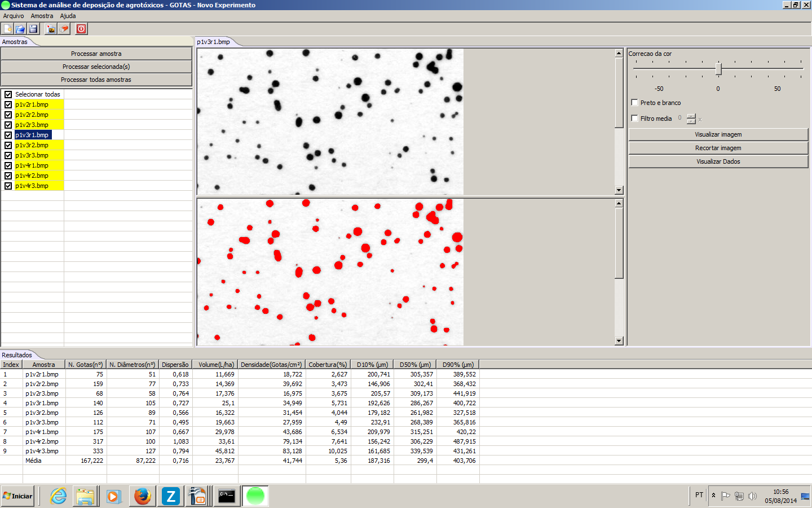812x508 pixels.
Task: Sort by Volume(L/ha) column header
Action: pyautogui.click(x=215, y=365)
